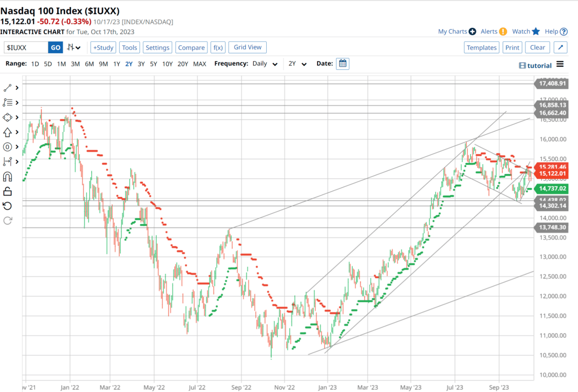
Task: Open the Templates button
Action: coord(481,47)
